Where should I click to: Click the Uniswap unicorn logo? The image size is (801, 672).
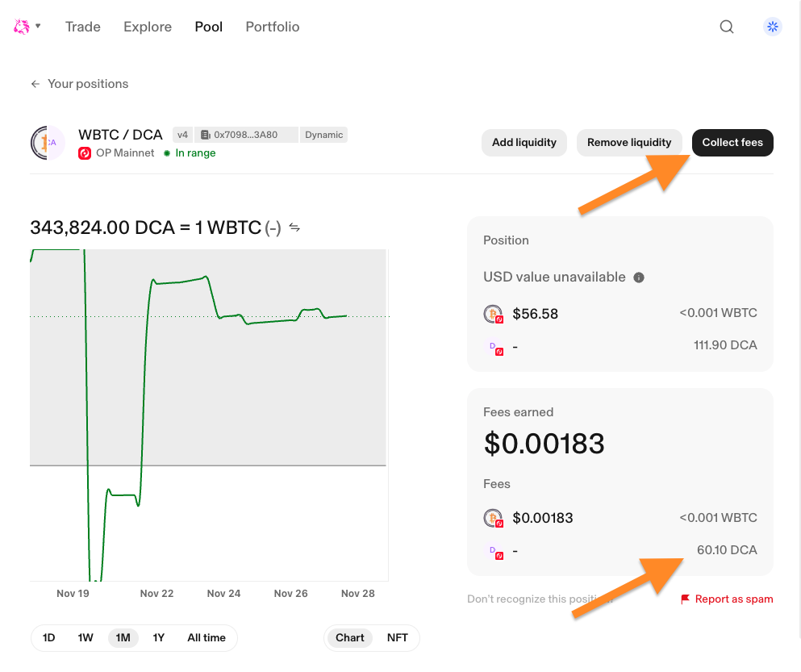pos(20,26)
